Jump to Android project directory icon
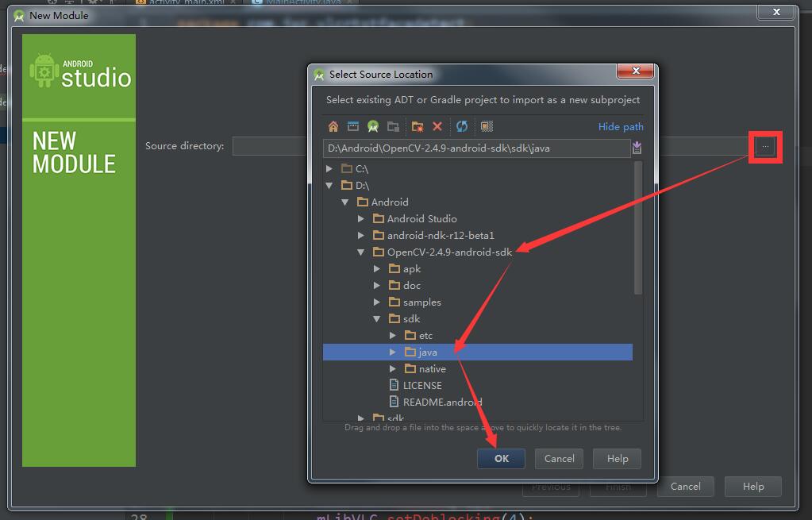This screenshot has height=520, width=812. point(373,126)
